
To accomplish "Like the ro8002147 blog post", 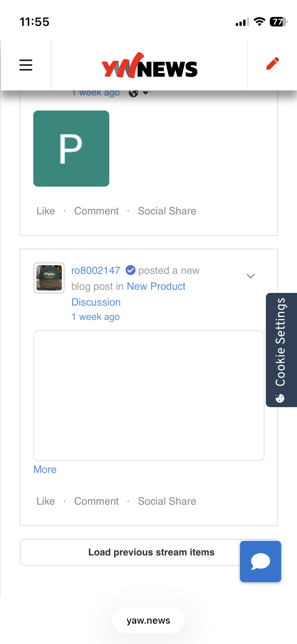I will point(46,501).
